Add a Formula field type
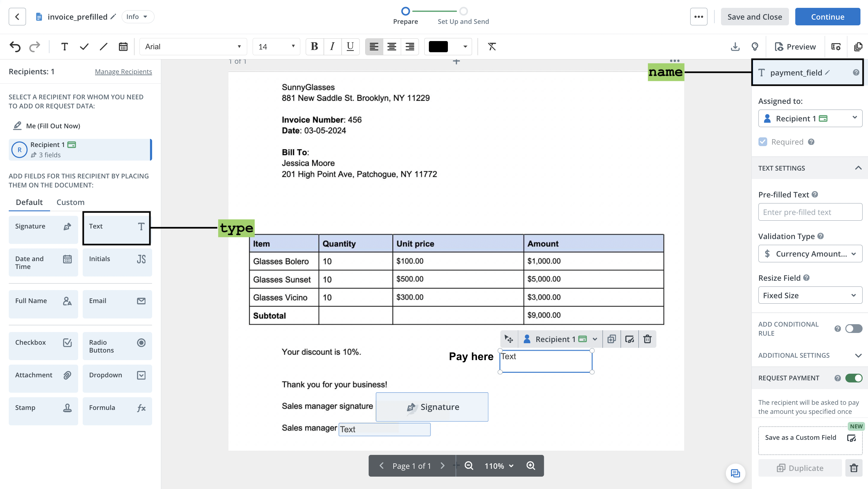 (117, 411)
